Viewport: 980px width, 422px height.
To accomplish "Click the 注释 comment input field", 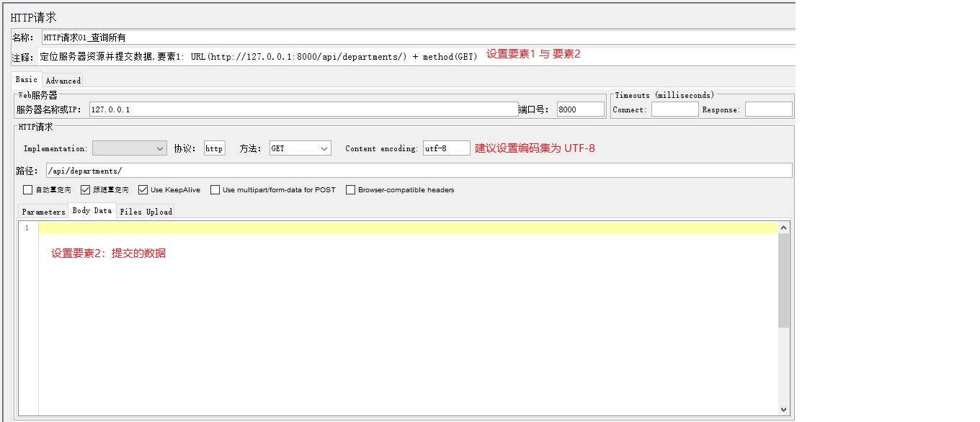I will pos(418,56).
